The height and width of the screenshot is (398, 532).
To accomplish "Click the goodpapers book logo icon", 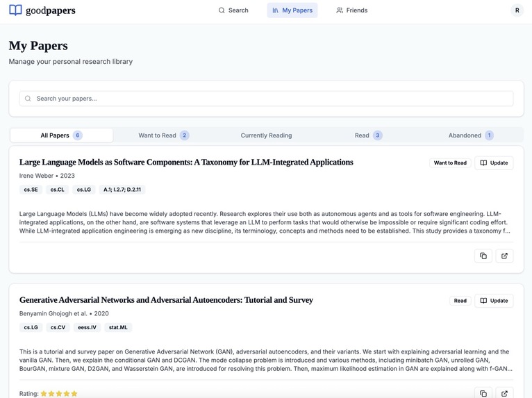I will [15, 10].
